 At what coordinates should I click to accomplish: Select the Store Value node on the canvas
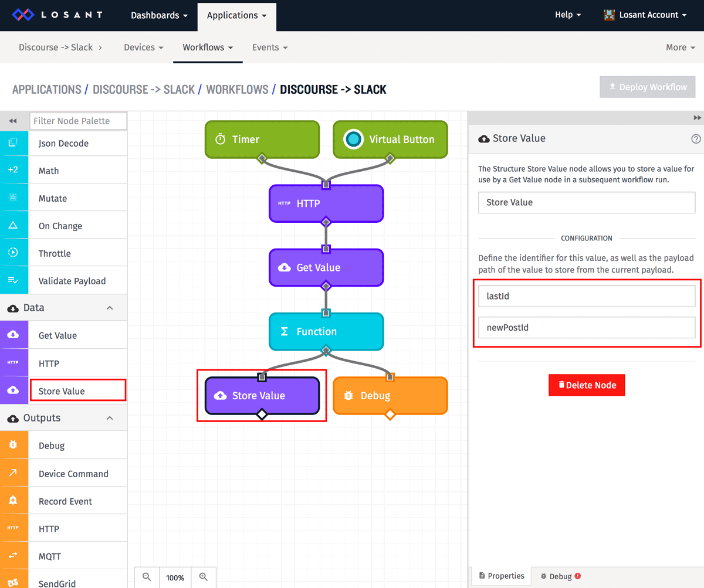[x=262, y=396]
